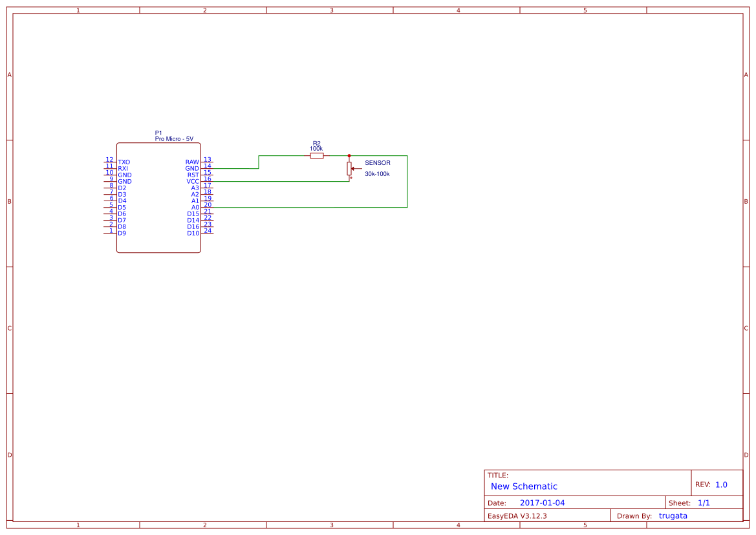756x535 pixels.
Task: Select the author name trugata
Action: (x=673, y=516)
